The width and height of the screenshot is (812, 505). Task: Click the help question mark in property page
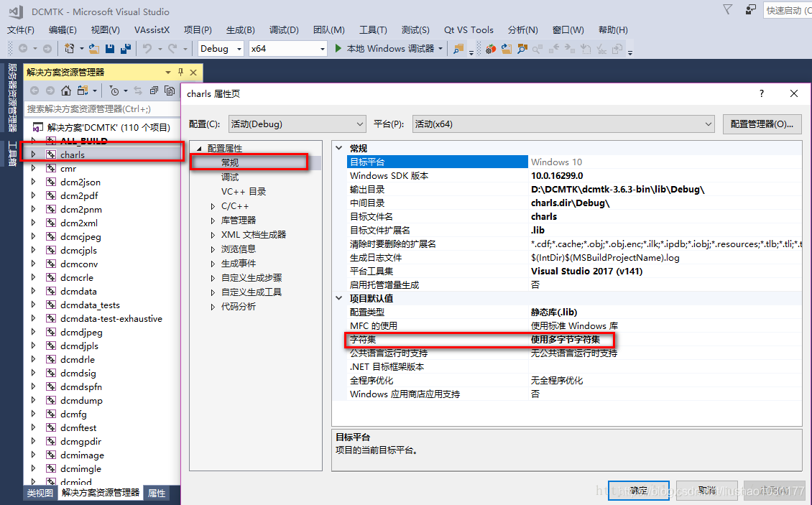coord(761,93)
